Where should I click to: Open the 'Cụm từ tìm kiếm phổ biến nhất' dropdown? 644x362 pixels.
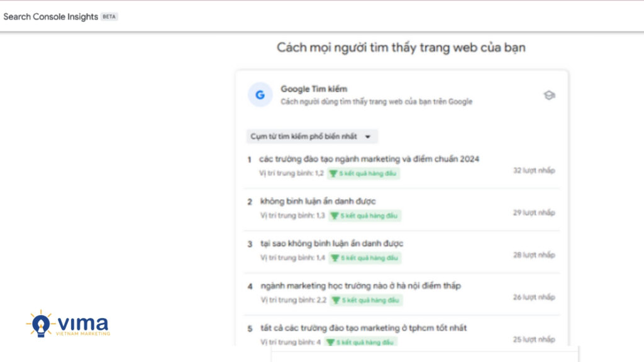[312, 136]
